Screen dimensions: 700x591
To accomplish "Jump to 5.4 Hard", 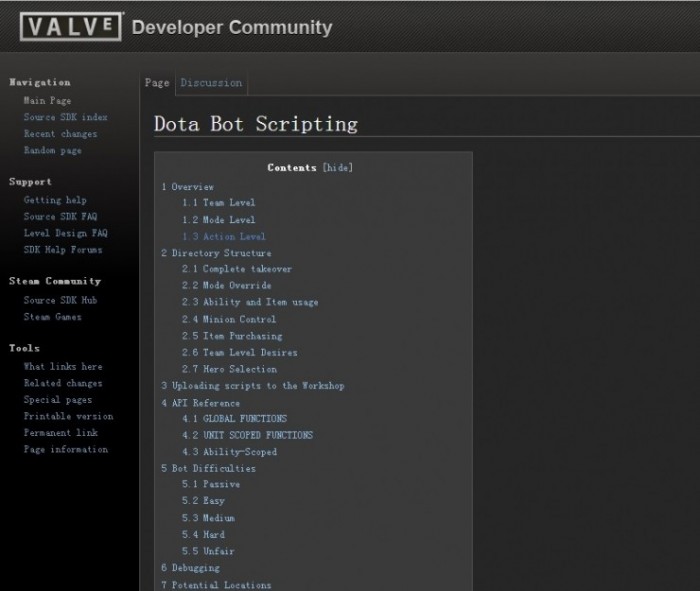I will pyautogui.click(x=203, y=534).
